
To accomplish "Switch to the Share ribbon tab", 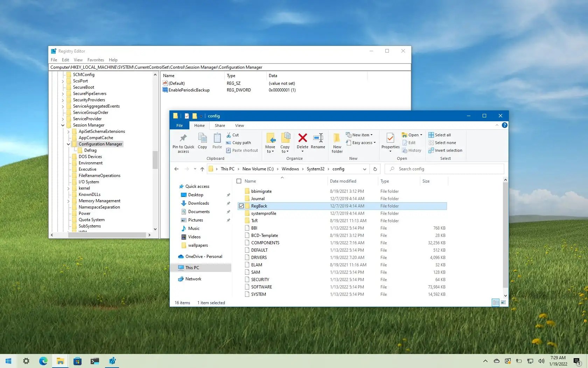I will pos(219,125).
